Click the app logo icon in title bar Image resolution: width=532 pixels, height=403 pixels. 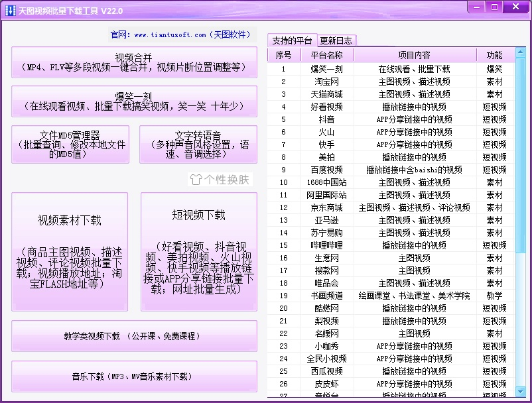(10, 11)
